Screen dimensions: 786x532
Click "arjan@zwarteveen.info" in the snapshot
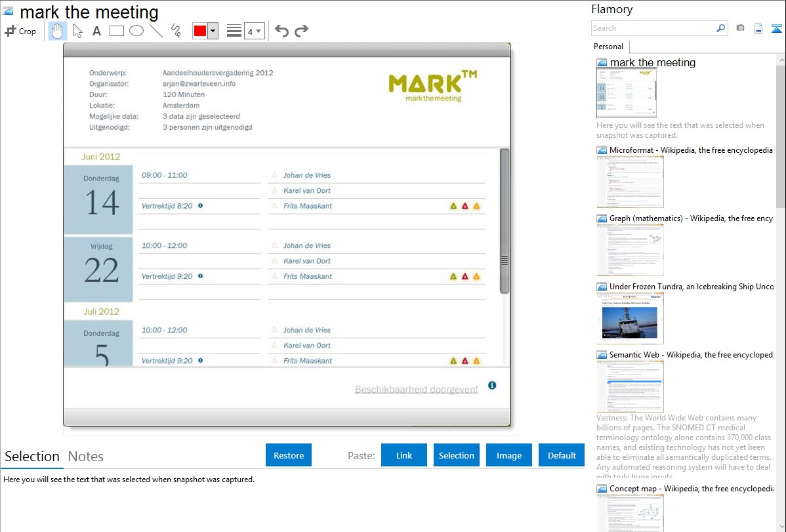[199, 84]
